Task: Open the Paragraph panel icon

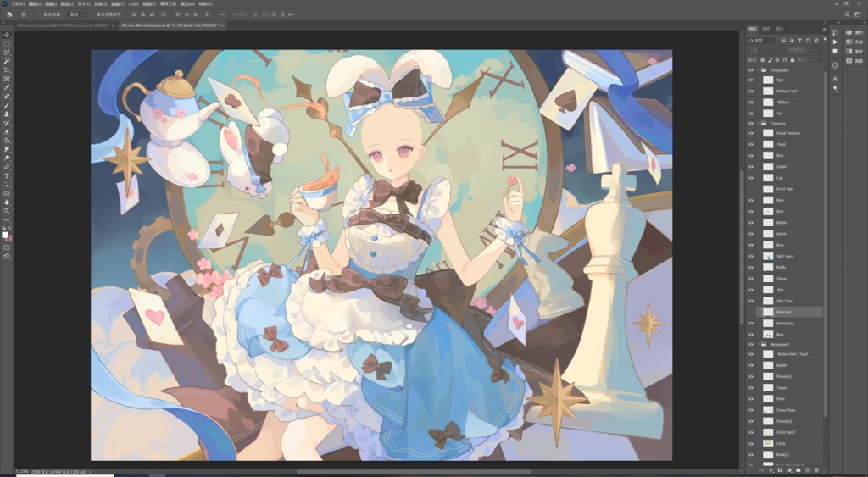Action: pyautogui.click(x=835, y=89)
